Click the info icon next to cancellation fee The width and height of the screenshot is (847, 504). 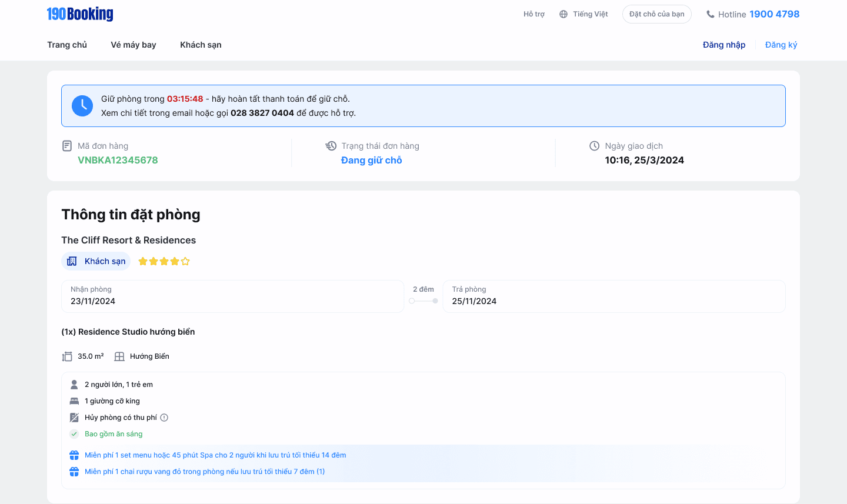coord(165,418)
